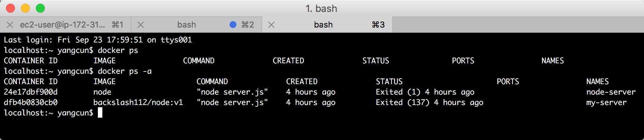Click container ID dfb4b0830cb0
The image size is (644, 140).
pos(31,102)
